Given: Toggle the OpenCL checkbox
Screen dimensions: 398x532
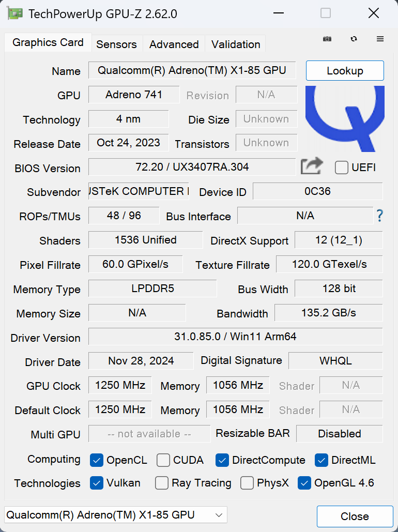Looking at the screenshot, I should (x=97, y=461).
